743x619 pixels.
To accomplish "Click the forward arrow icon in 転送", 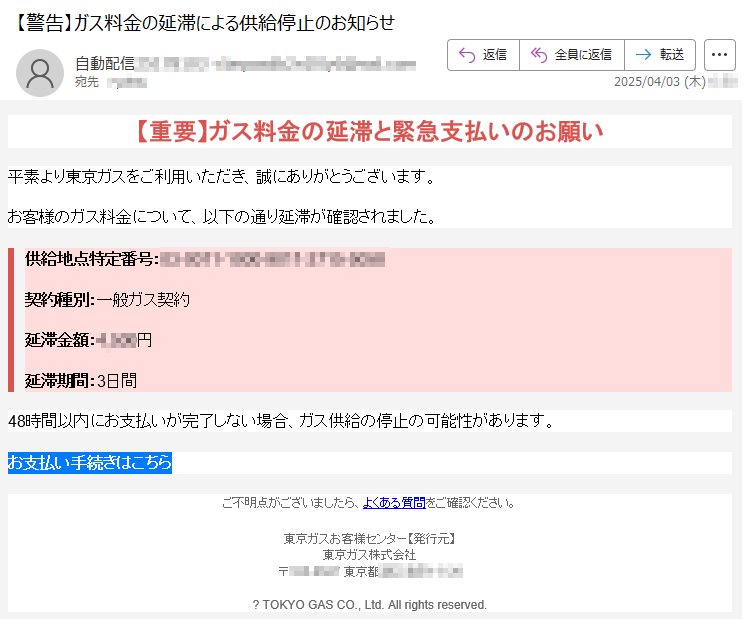I will [x=643, y=55].
